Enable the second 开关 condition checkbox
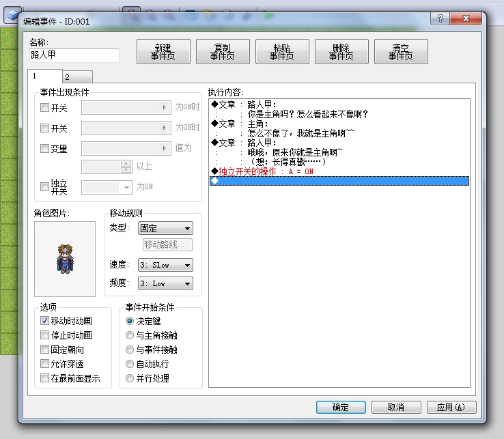504x439 pixels. (44, 128)
